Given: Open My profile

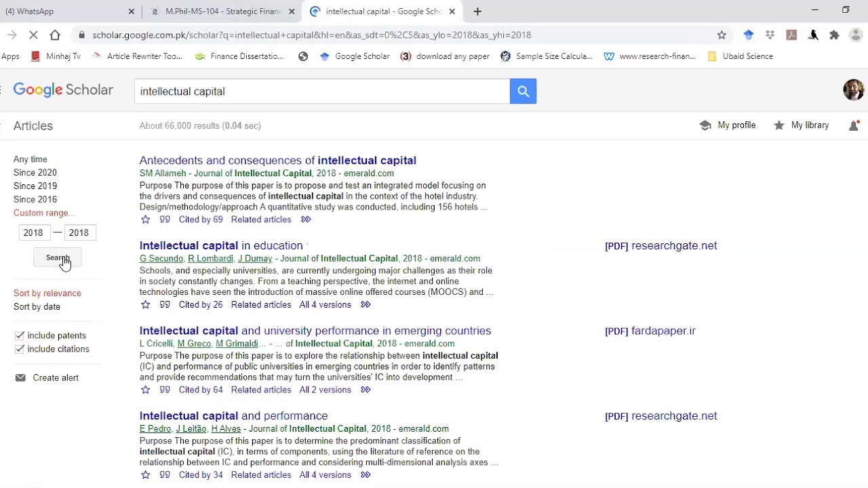Looking at the screenshot, I should (728, 125).
